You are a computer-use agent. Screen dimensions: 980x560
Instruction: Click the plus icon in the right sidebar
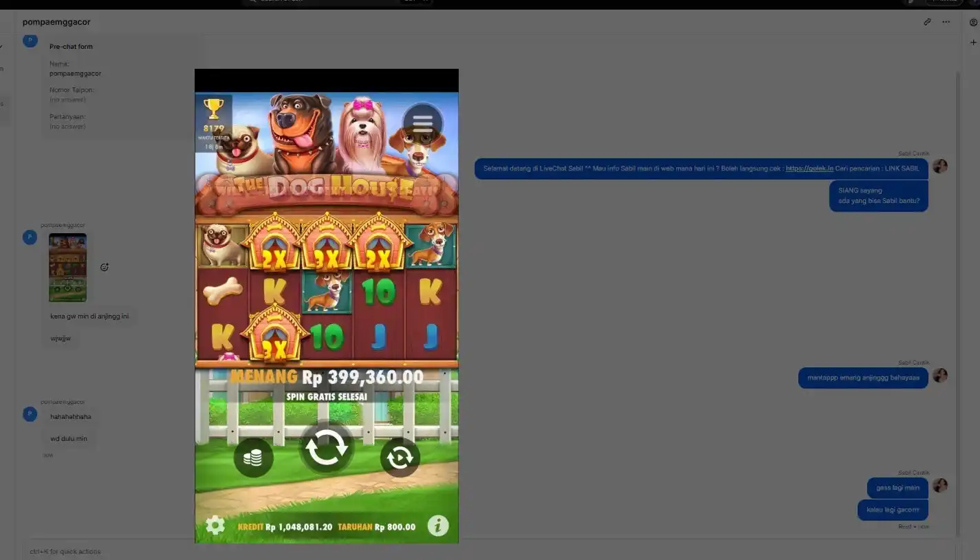(x=973, y=43)
